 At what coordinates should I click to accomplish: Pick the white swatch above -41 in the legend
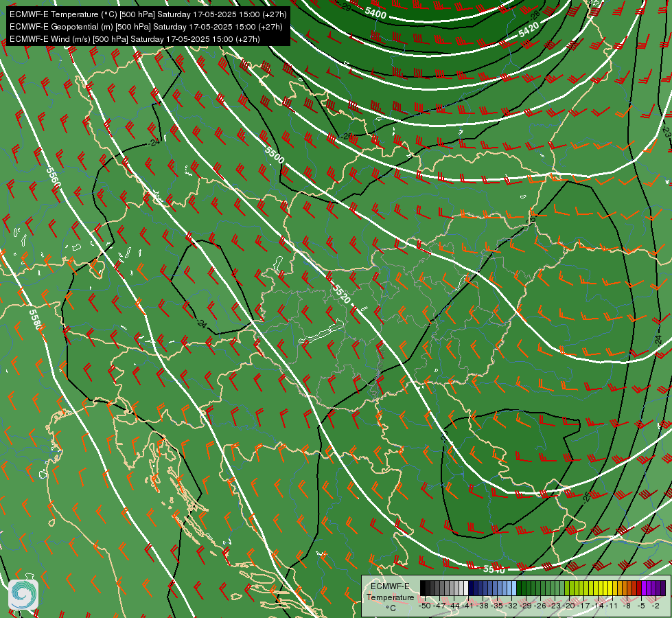pyautogui.click(x=466, y=588)
